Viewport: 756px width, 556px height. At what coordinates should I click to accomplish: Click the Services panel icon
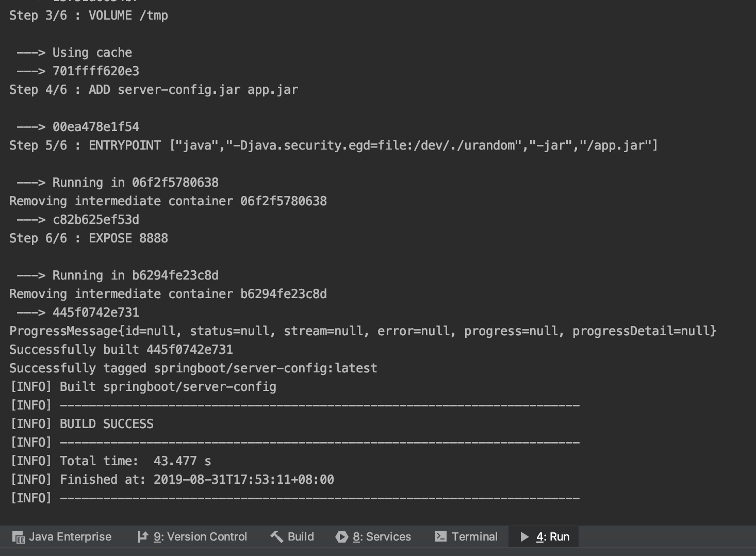click(x=341, y=536)
